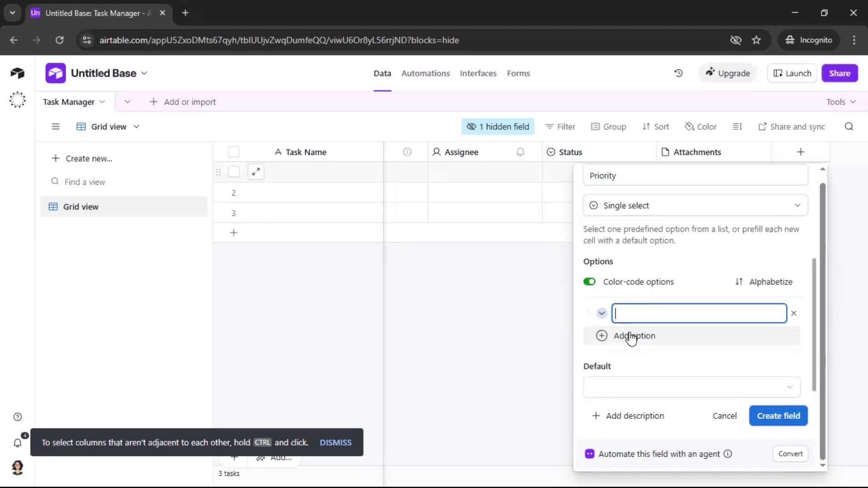Switch to Data tab
868x488 pixels.
(382, 73)
